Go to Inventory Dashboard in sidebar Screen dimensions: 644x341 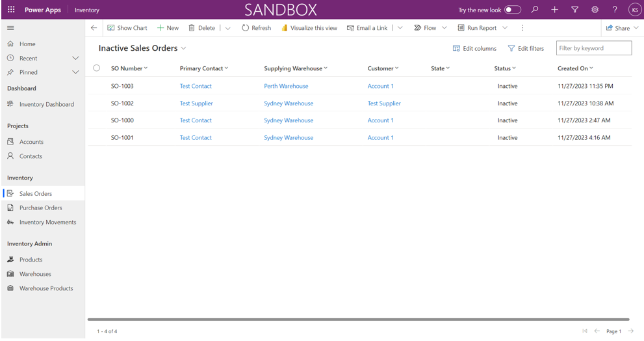point(46,104)
